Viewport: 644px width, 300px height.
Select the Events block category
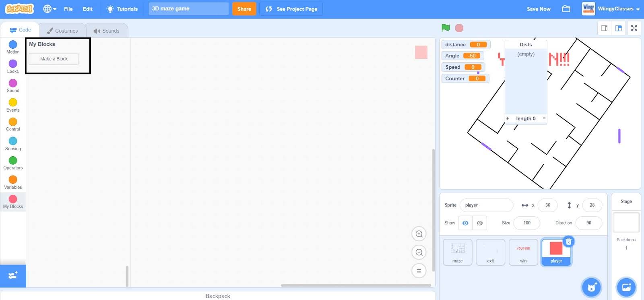13,105
